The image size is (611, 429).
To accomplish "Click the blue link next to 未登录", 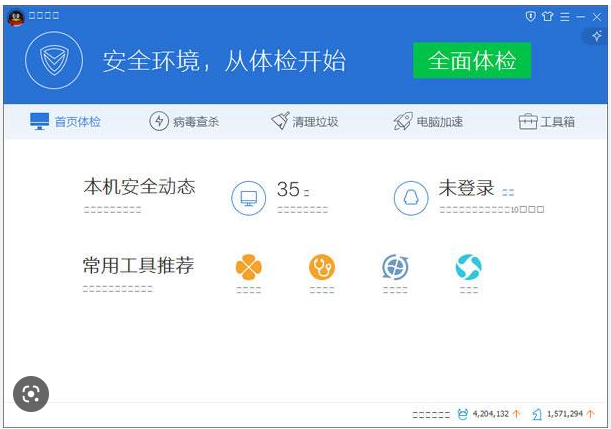I will click(x=508, y=192).
